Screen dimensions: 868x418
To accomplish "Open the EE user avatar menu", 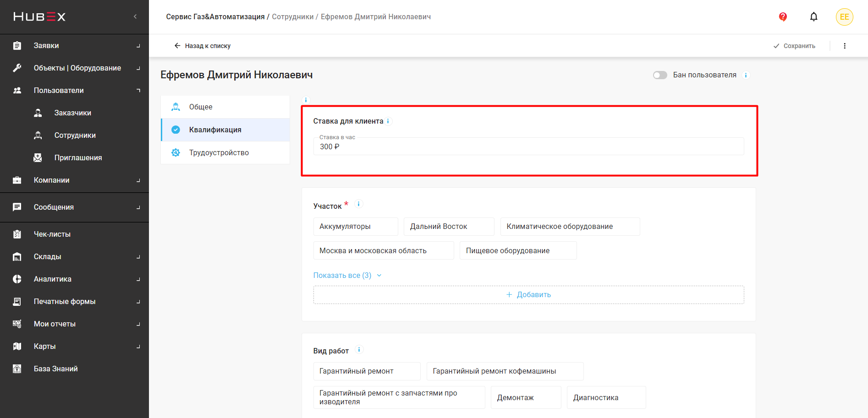I will click(x=844, y=17).
